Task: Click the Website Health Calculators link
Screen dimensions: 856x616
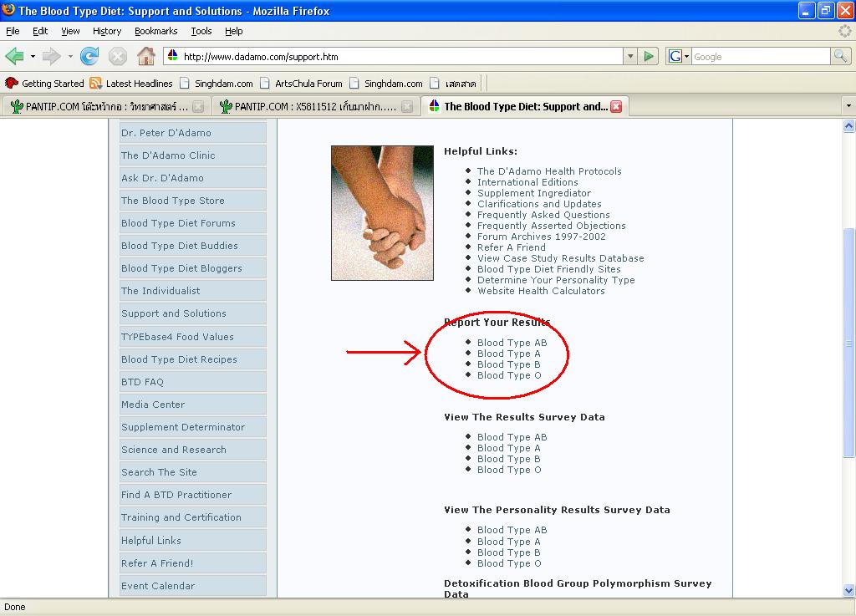Action: pyautogui.click(x=541, y=291)
